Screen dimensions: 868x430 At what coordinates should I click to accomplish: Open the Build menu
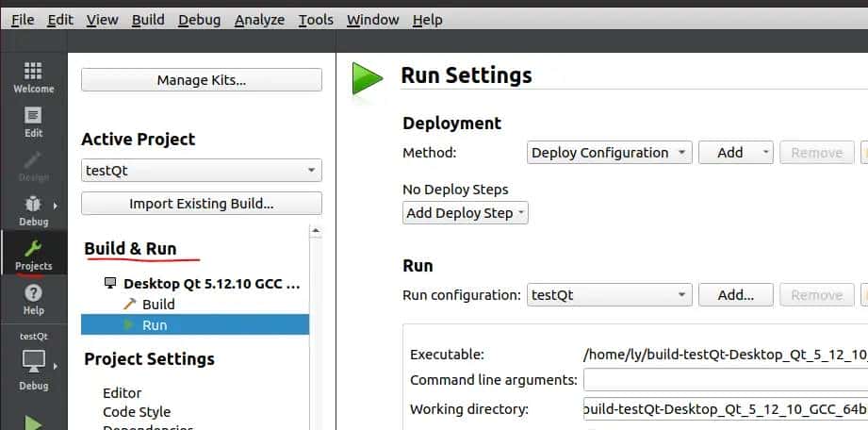(148, 19)
